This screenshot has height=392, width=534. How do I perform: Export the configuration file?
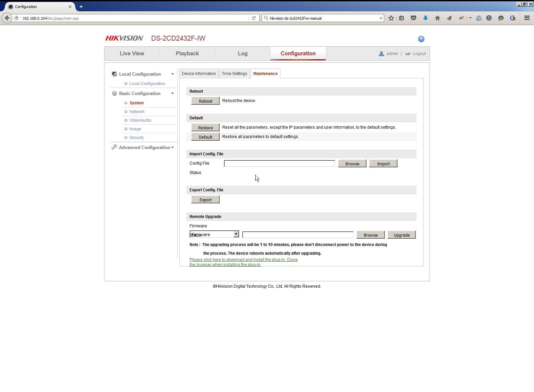point(206,200)
